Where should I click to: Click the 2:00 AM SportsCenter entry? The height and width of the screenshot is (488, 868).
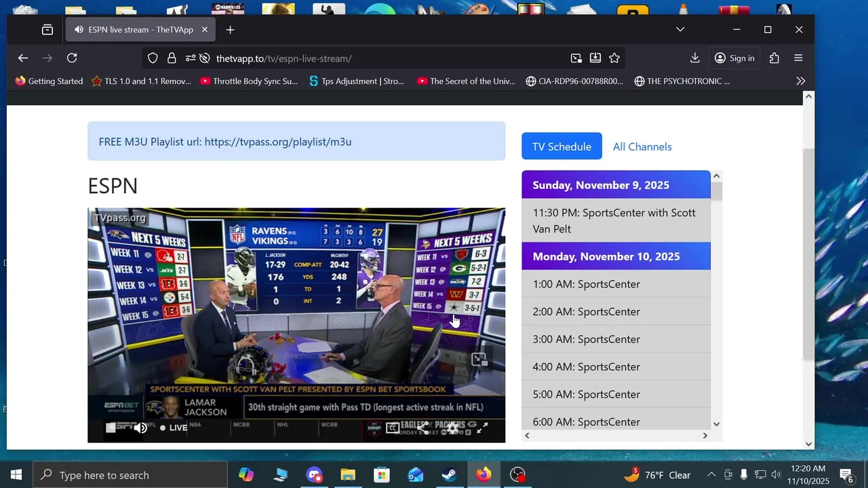pos(616,312)
